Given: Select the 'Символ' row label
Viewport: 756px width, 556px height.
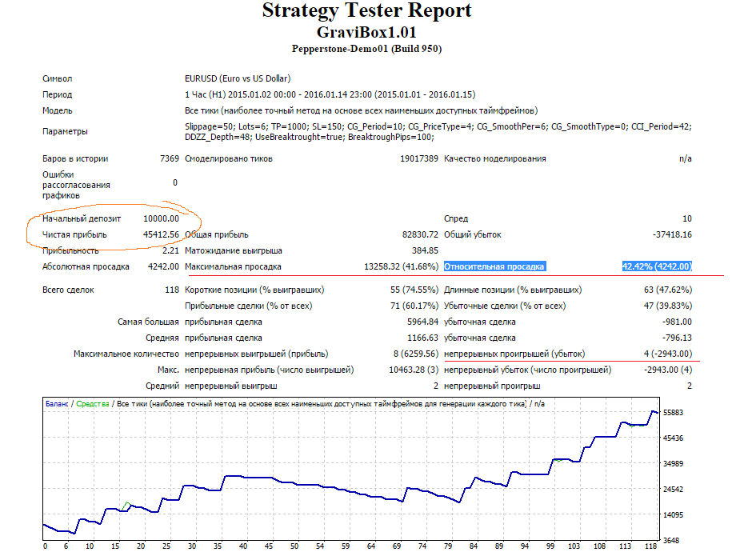Looking at the screenshot, I should [57, 78].
